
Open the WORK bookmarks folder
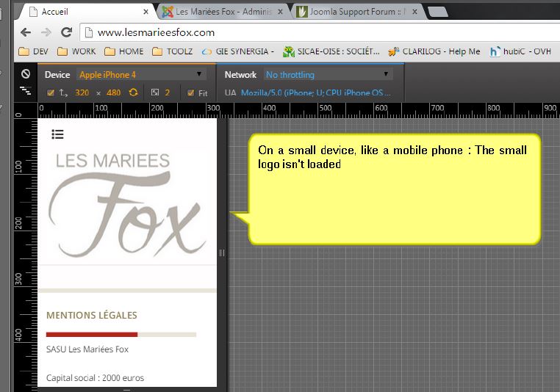(76, 51)
